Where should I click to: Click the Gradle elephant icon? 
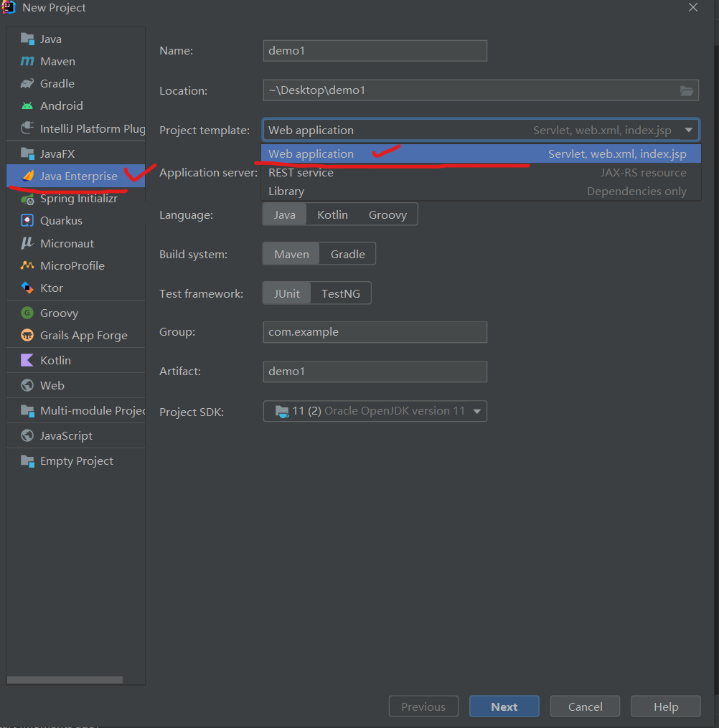click(27, 84)
